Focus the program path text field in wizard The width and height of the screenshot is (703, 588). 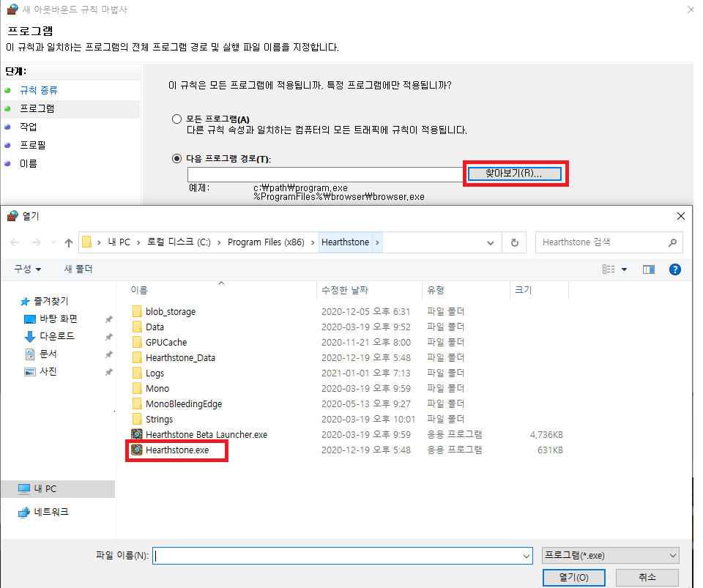point(327,174)
